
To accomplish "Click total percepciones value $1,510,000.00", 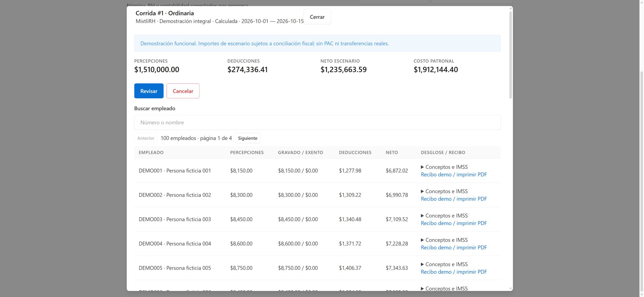I will pyautogui.click(x=157, y=70).
